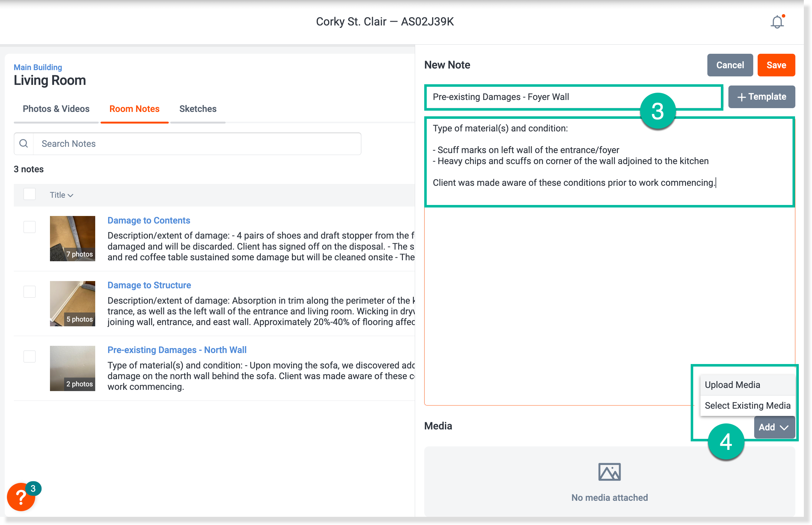Save the new note
Screen dimensions: 812x525
pos(776,65)
